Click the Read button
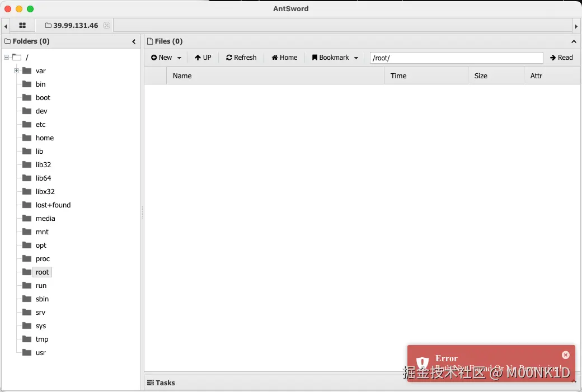The width and height of the screenshot is (582, 392). click(561, 58)
